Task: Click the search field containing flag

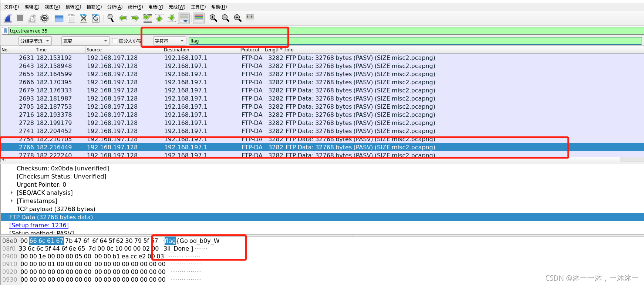Action: (x=415, y=41)
